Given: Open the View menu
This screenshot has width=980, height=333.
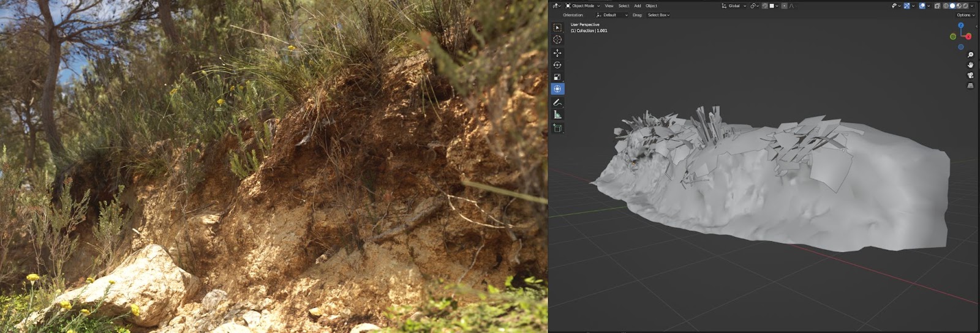Looking at the screenshot, I should (609, 6).
